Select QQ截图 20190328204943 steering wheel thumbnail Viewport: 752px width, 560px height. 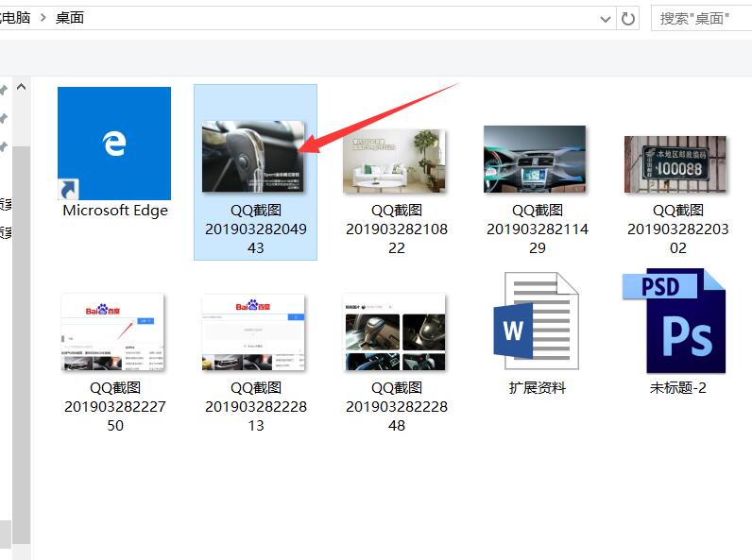(x=253, y=156)
